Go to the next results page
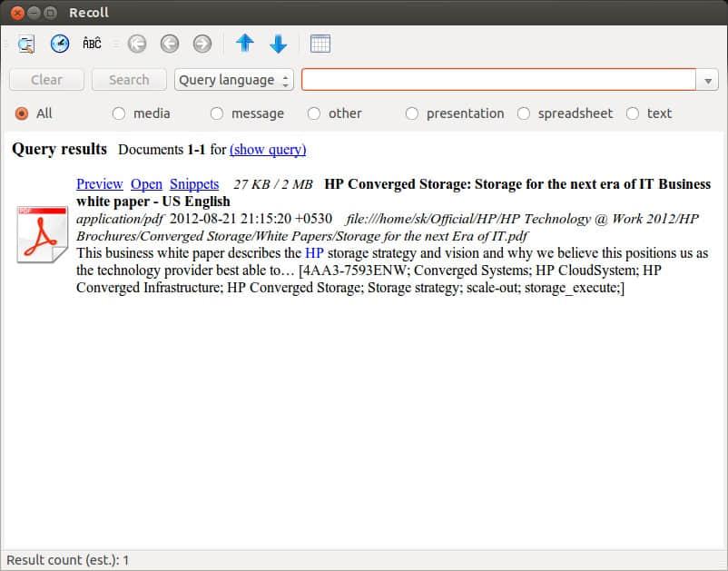The image size is (728, 571). point(202,44)
